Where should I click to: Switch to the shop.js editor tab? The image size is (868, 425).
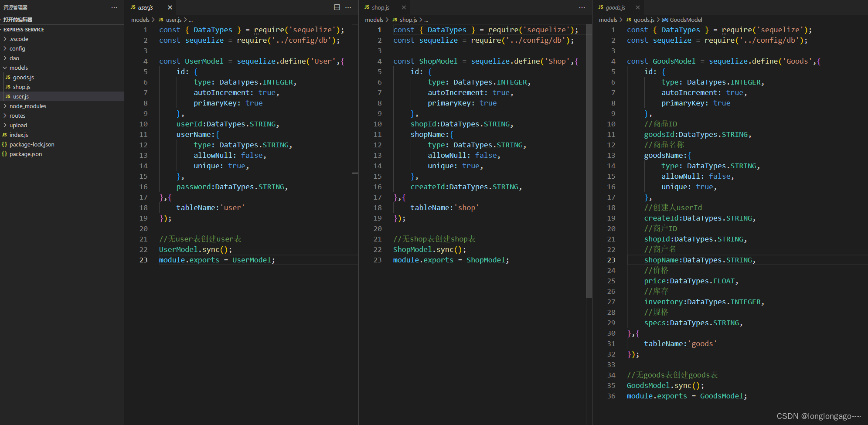pyautogui.click(x=380, y=7)
